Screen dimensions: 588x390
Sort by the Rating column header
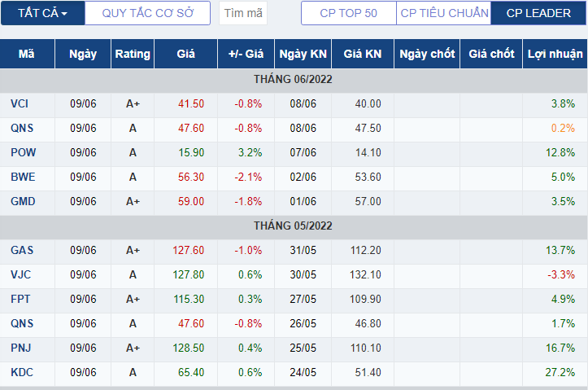(x=133, y=54)
